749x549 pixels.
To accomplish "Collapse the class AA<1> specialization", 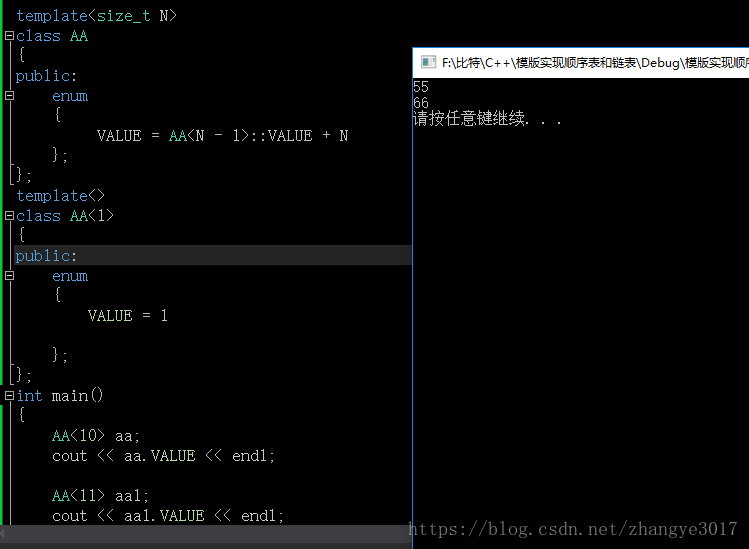I will click(x=9, y=215).
